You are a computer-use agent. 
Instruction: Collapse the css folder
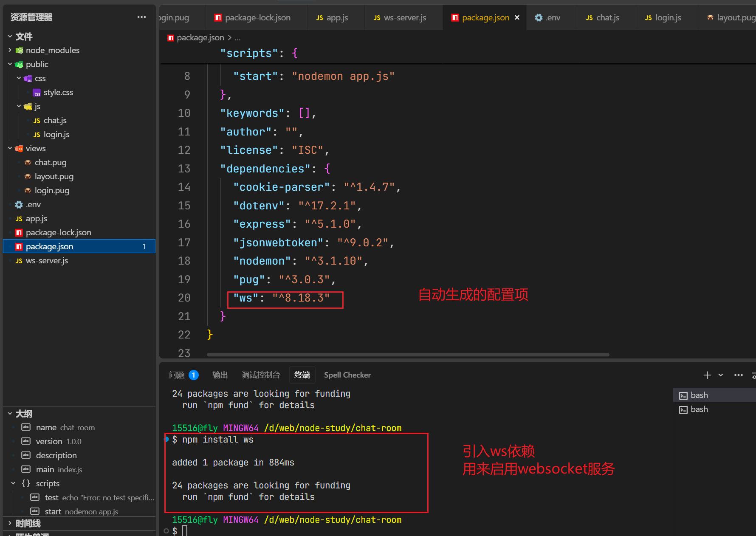pyautogui.click(x=19, y=78)
